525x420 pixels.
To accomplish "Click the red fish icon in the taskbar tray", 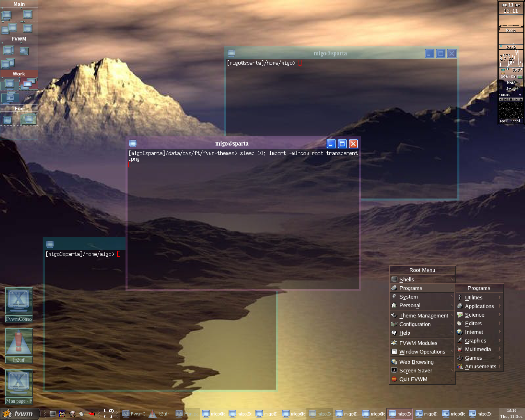I will click(91, 413).
